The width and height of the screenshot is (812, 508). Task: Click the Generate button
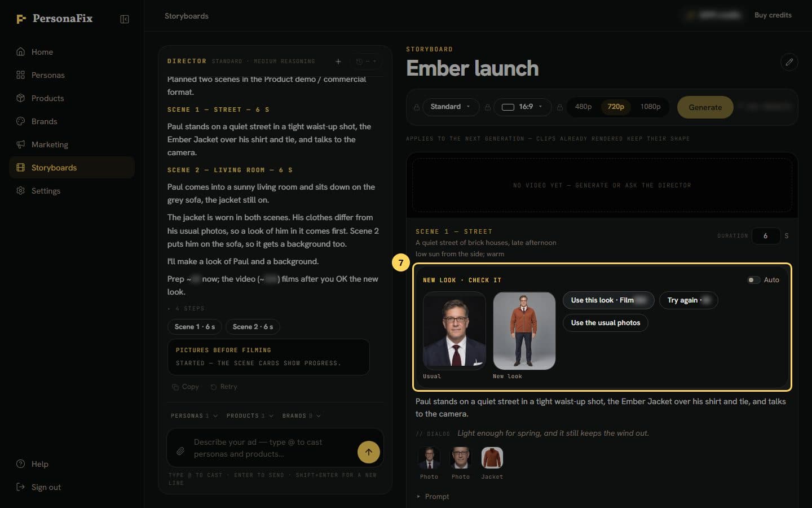click(x=705, y=107)
